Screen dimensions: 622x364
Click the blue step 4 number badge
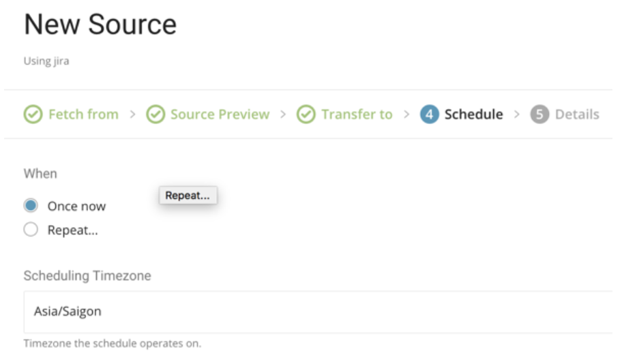tap(429, 114)
